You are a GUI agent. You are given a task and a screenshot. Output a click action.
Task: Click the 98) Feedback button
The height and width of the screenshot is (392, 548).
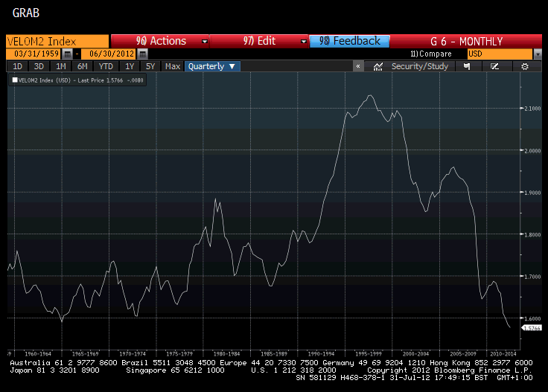(x=349, y=41)
